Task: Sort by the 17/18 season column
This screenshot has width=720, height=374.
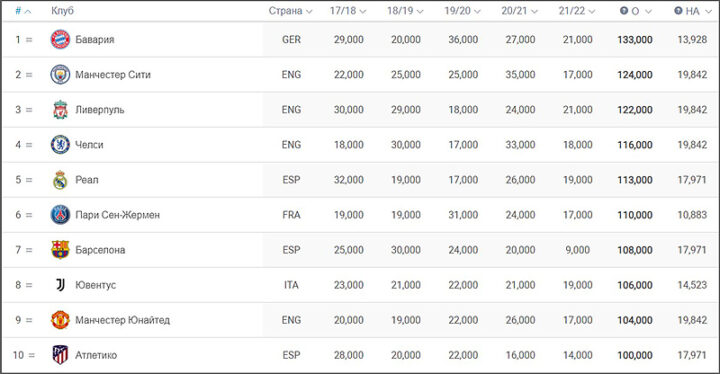Action: tap(348, 11)
